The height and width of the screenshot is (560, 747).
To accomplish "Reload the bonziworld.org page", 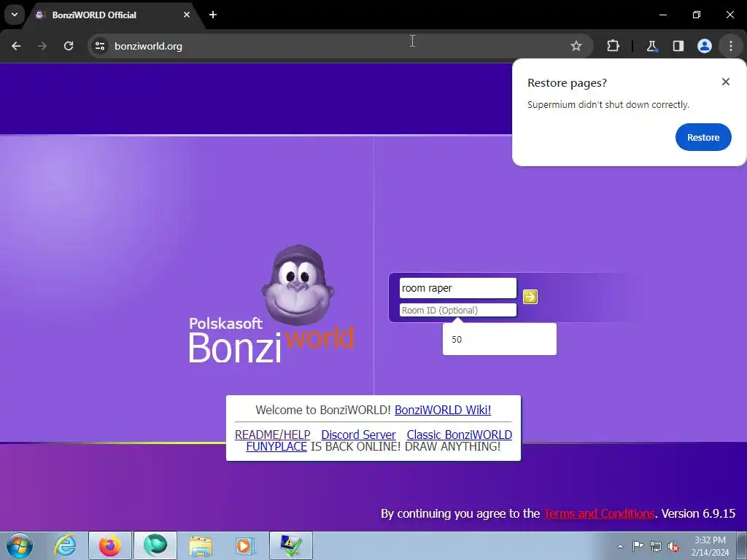I will 69,46.
